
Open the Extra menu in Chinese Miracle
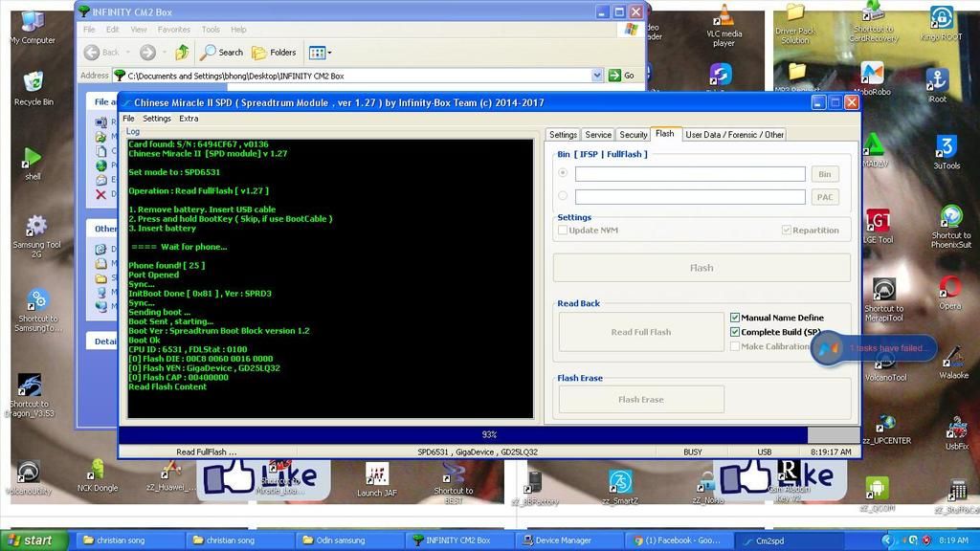tap(189, 119)
